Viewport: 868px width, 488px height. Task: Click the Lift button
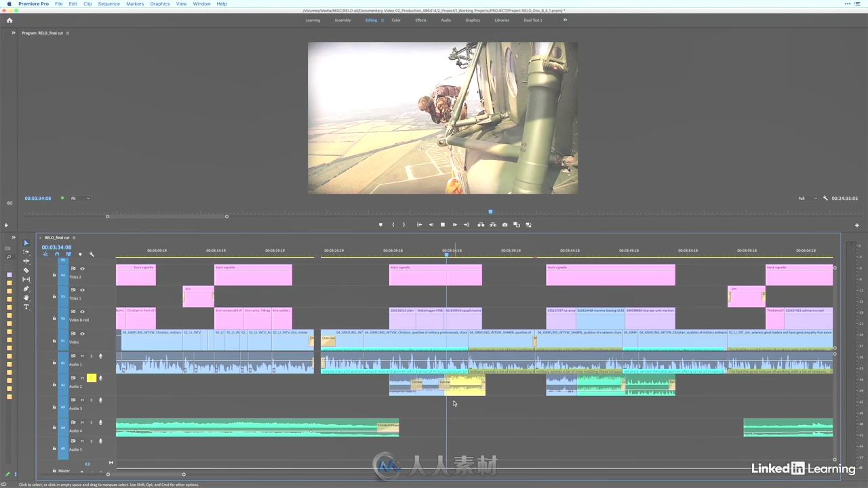click(481, 224)
